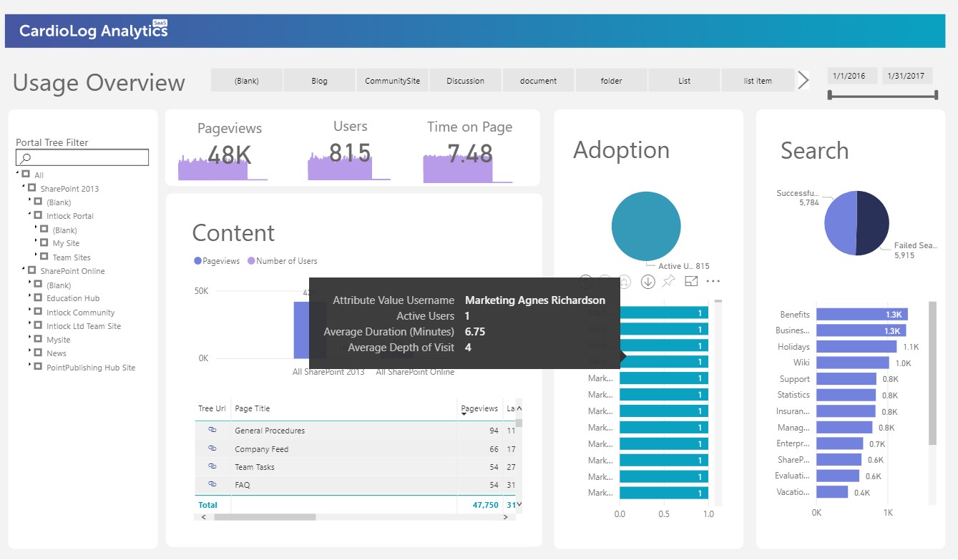Collapse the SharePoint 2013 node arrow

point(24,187)
